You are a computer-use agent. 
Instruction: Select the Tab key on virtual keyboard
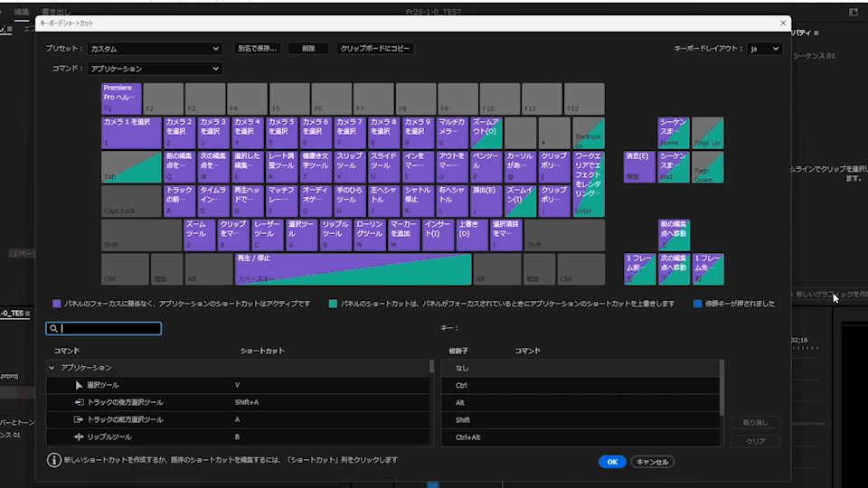coord(131,167)
